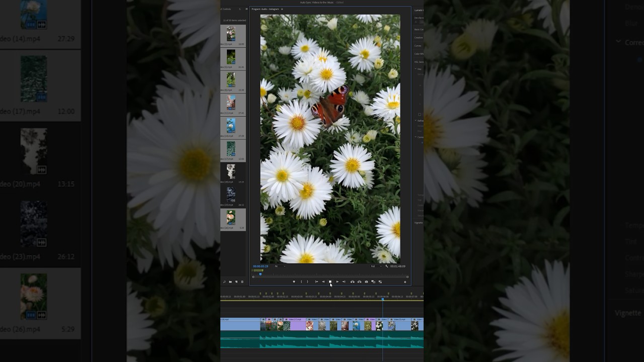Select Video (5).mp4 thumbnail in project bin
644x362 pixels.
click(231, 57)
